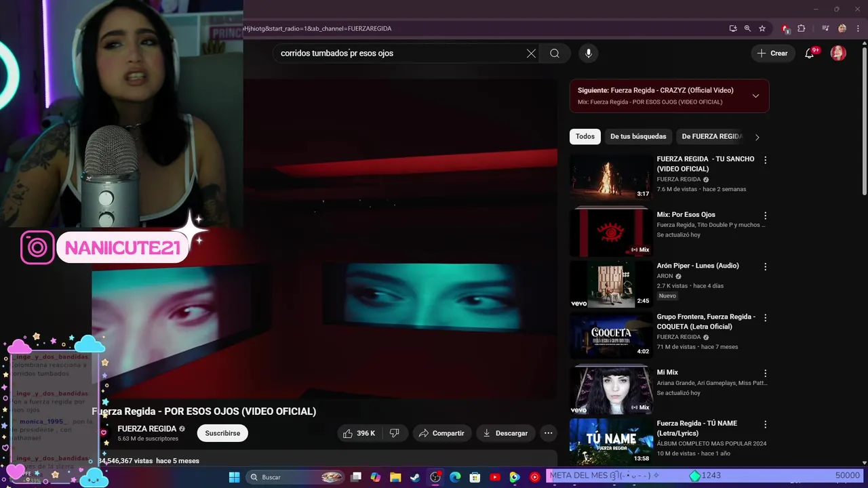The height and width of the screenshot is (488, 868).
Task: Open options for Mix: Por Esos Ojos
Action: pos(765,216)
